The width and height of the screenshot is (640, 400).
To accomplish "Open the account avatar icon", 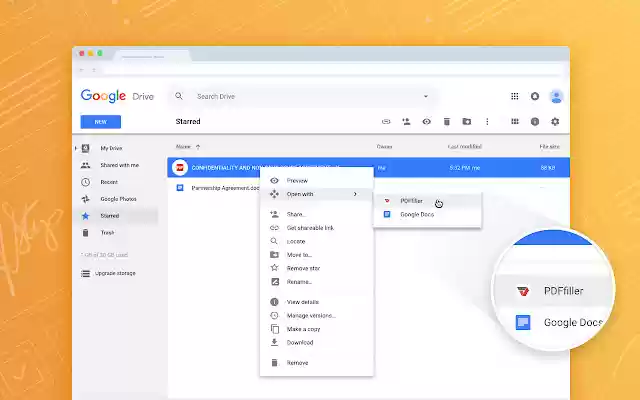I will (556, 96).
